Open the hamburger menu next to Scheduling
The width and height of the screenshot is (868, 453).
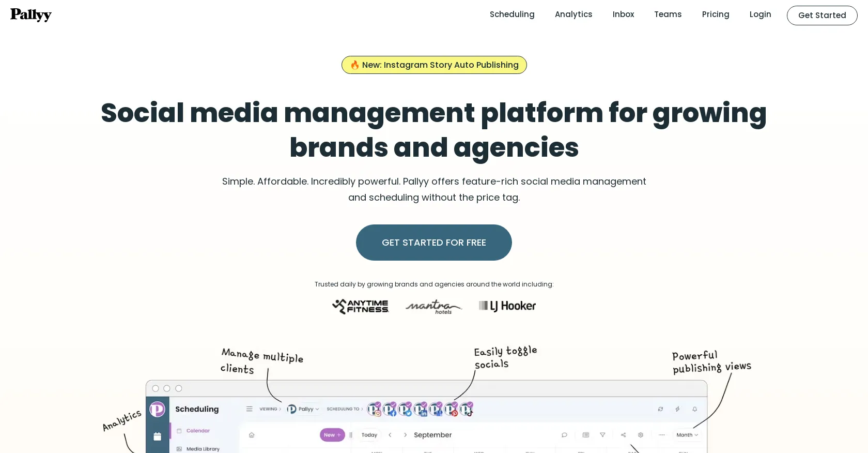coord(250,409)
